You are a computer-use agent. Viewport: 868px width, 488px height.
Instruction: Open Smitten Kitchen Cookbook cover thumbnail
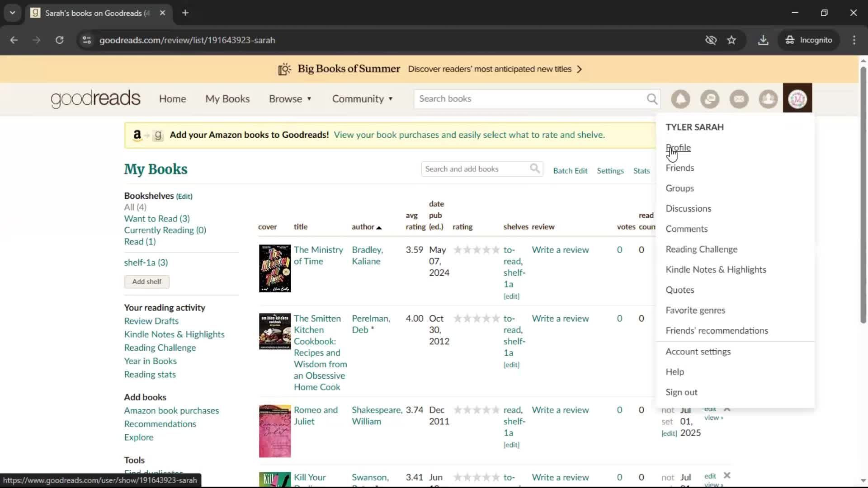tap(275, 331)
